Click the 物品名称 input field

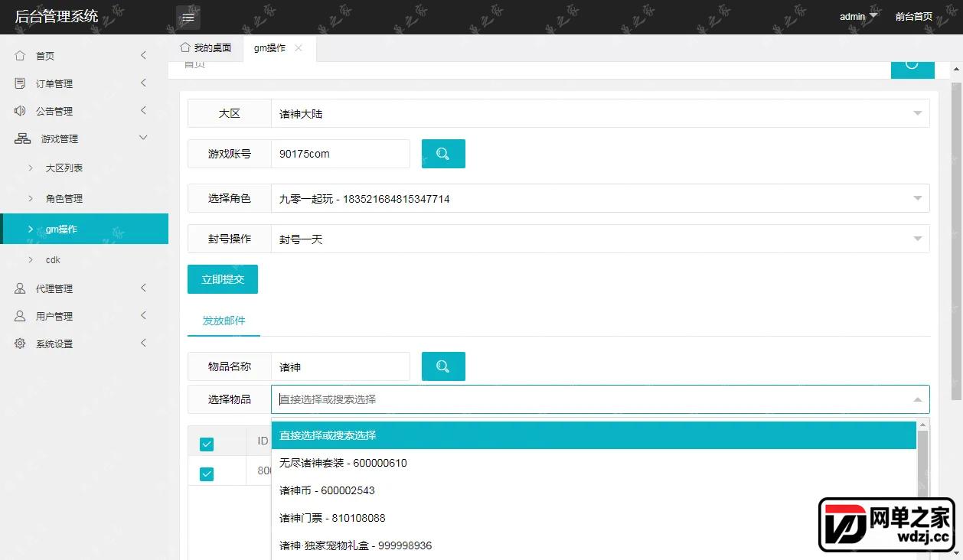(341, 366)
